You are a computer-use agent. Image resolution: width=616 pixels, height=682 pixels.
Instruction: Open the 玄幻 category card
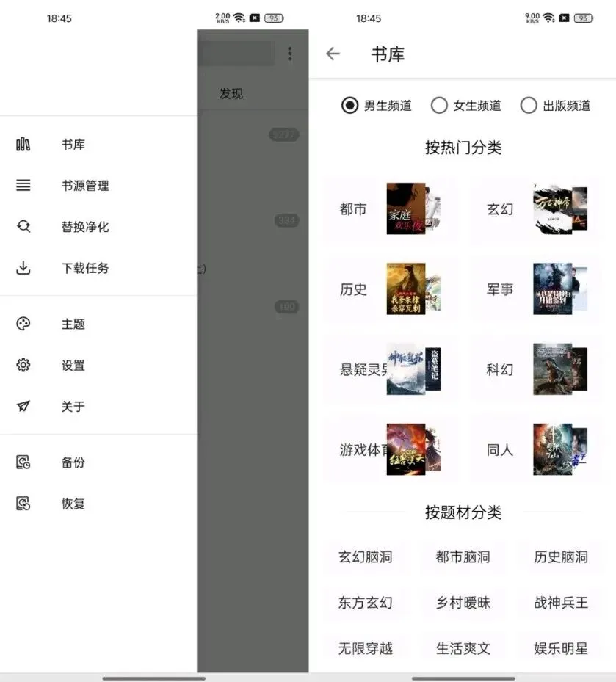(537, 208)
